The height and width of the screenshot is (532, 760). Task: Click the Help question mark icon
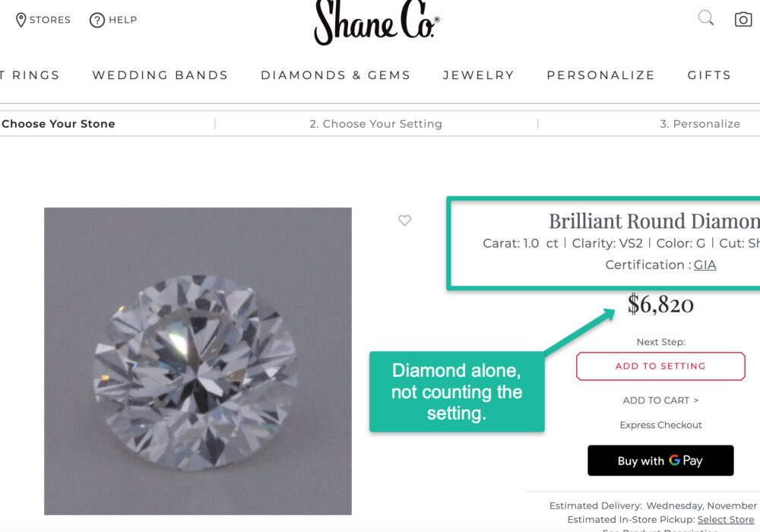pyautogui.click(x=97, y=20)
